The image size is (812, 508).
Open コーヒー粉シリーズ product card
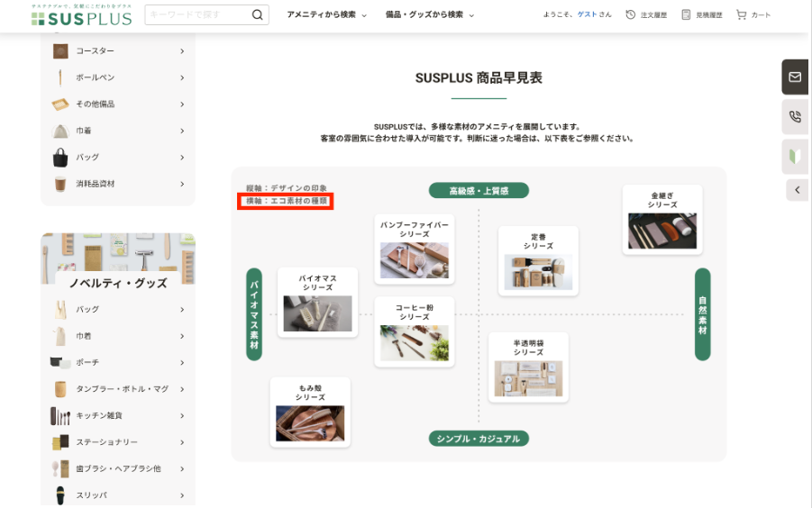point(415,331)
